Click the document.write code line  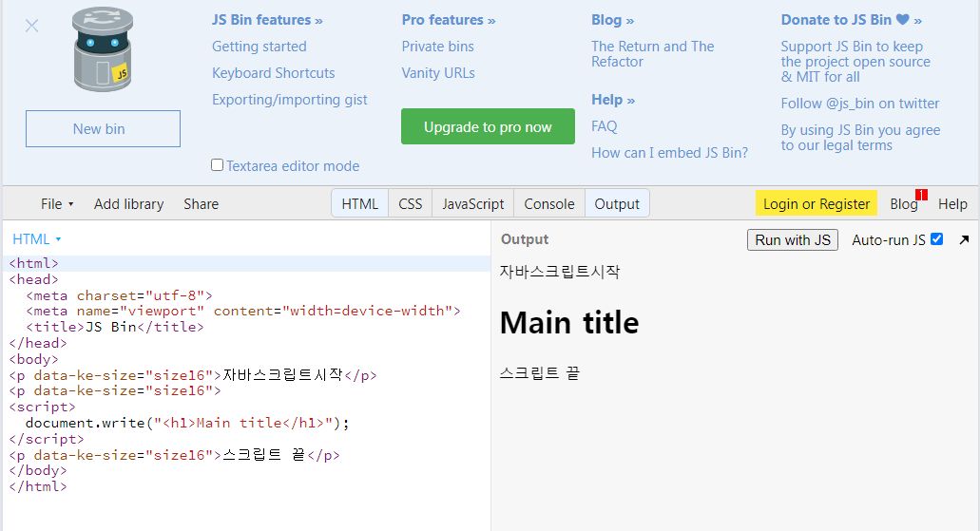coord(187,423)
